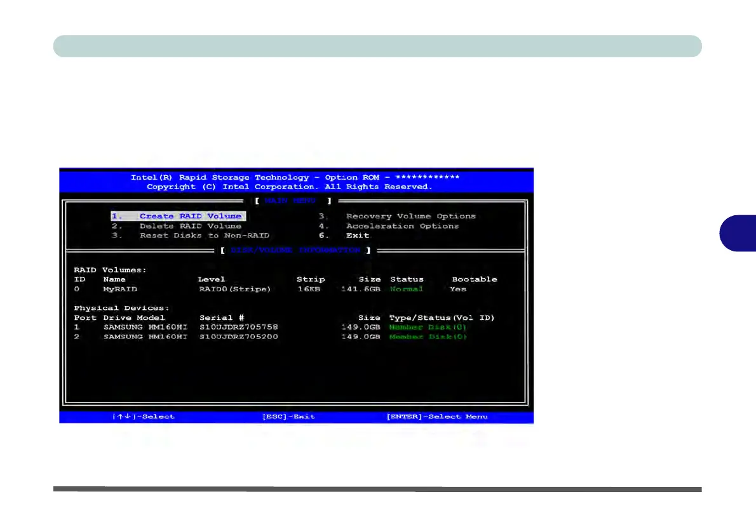Open Acceleration Options menu entry
This screenshot has width=756, height=532.
[x=402, y=226]
